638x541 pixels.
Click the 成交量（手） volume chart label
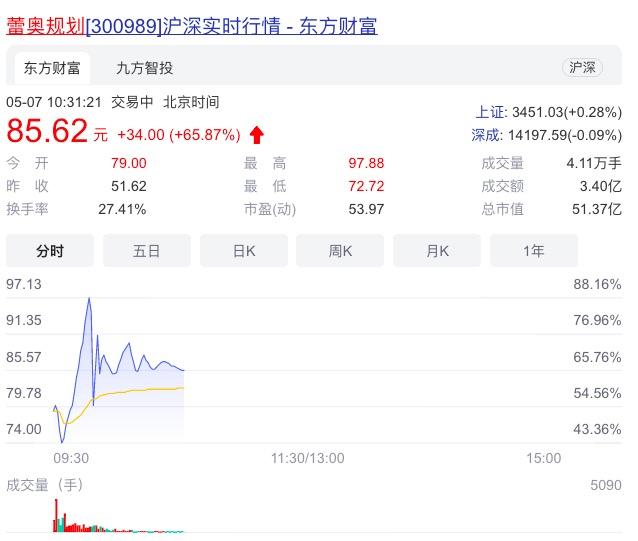click(45, 485)
